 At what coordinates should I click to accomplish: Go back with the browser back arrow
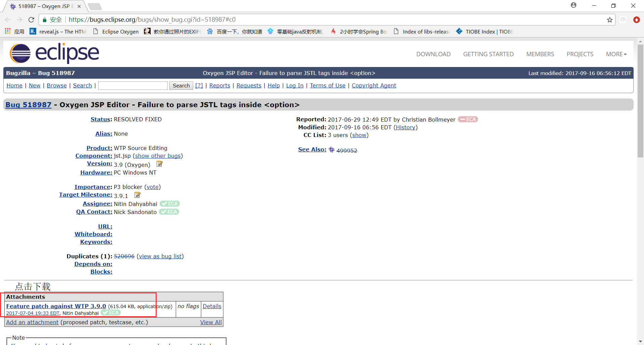click(x=8, y=20)
